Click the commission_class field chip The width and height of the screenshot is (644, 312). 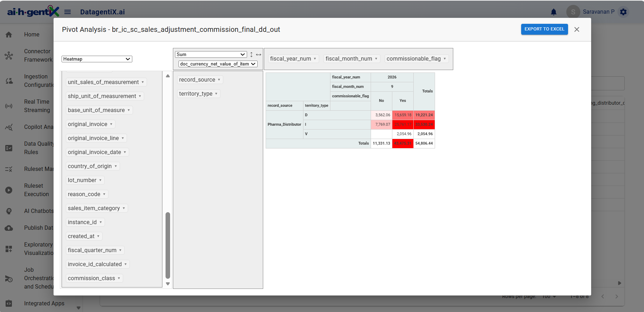coord(91,278)
